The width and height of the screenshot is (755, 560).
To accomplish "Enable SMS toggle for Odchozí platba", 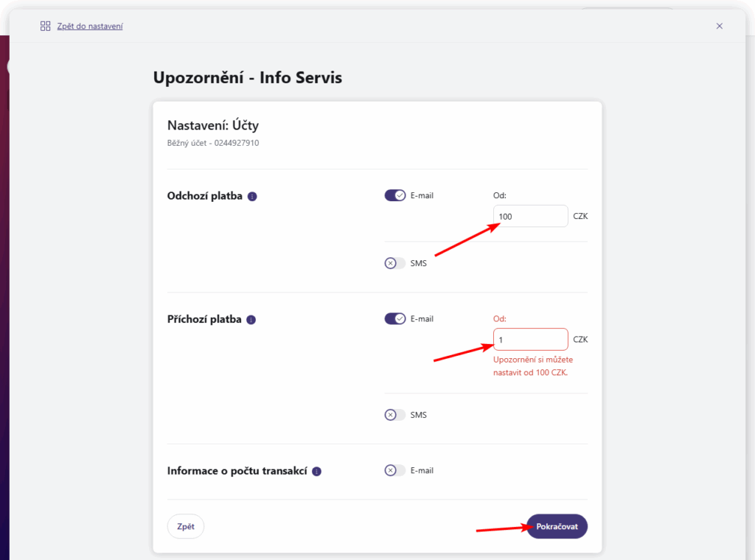I will pyautogui.click(x=395, y=263).
